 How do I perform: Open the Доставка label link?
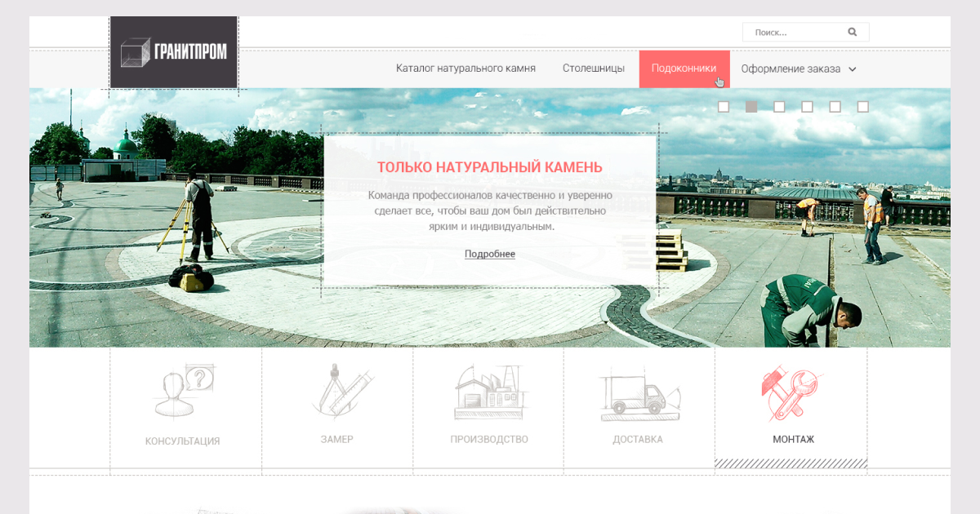click(638, 439)
